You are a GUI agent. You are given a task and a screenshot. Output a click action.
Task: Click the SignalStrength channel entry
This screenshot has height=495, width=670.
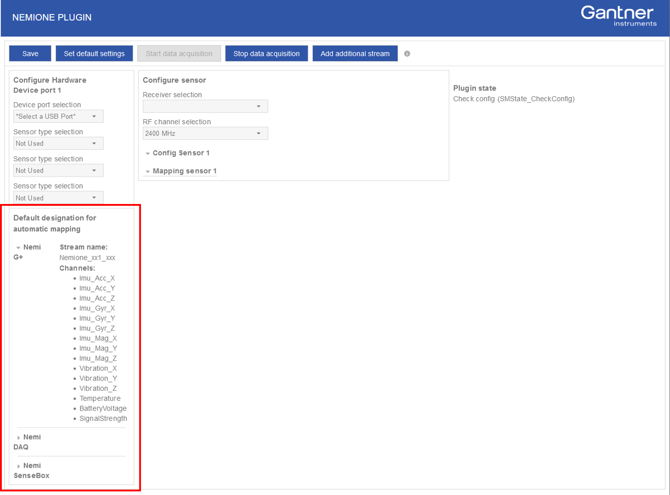pos(103,418)
